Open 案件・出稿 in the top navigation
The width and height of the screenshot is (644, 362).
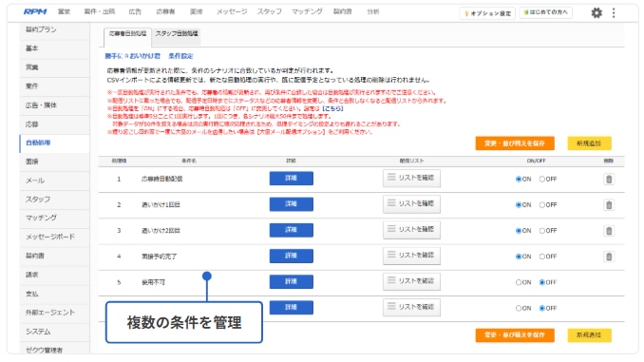click(100, 11)
